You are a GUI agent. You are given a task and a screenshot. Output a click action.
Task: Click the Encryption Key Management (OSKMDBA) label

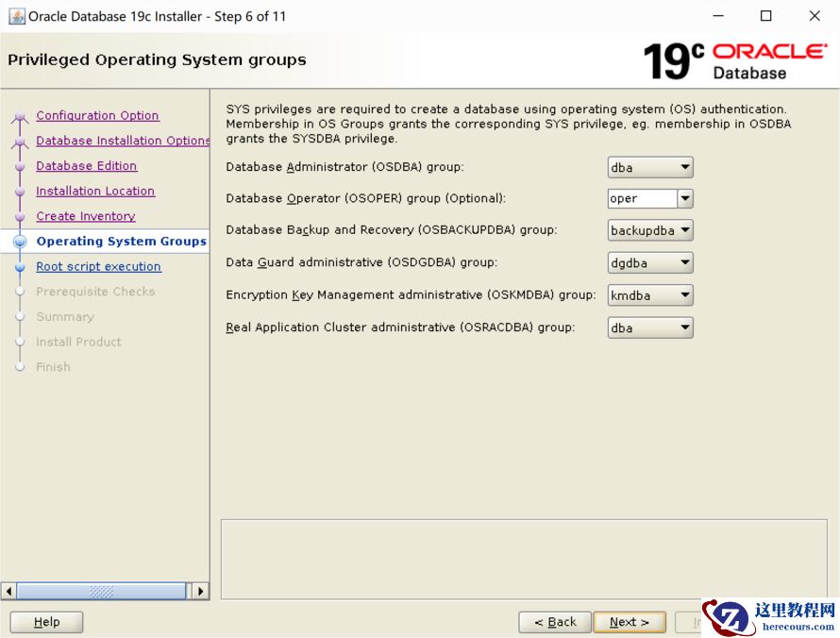411,294
